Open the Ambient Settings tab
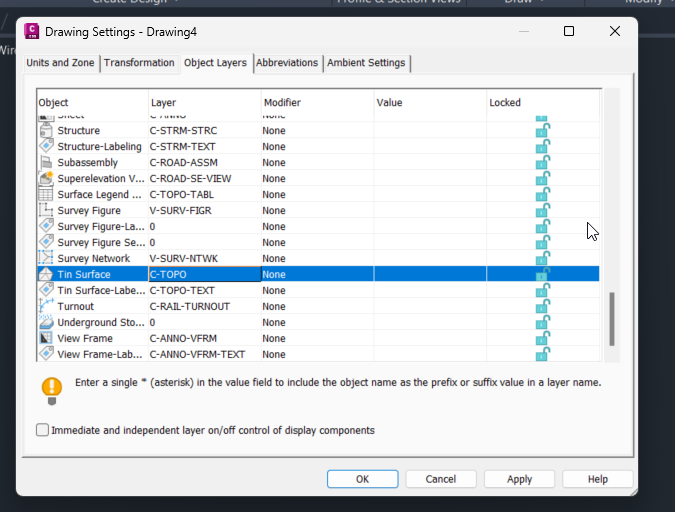The width and height of the screenshot is (675, 512). click(366, 63)
